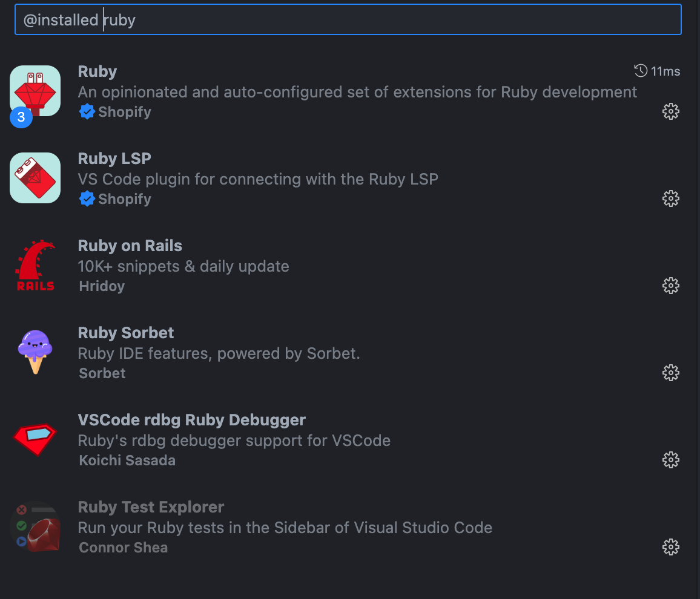Open manage gear for Ruby Test Explorer
The width and height of the screenshot is (700, 599).
coord(670,547)
